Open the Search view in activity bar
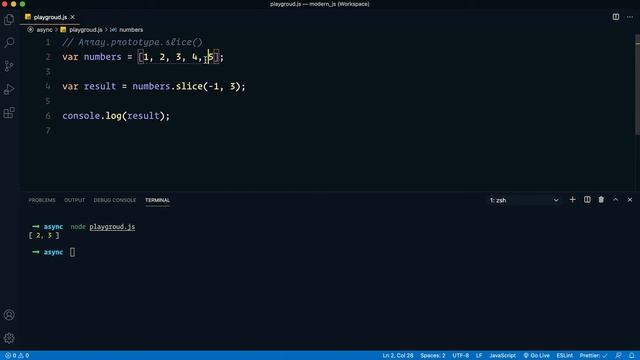 coord(9,42)
